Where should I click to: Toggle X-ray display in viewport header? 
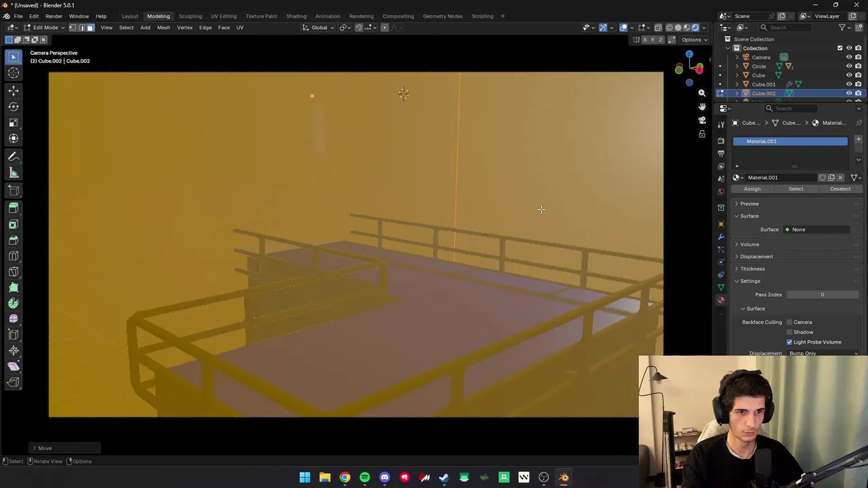[x=658, y=28]
